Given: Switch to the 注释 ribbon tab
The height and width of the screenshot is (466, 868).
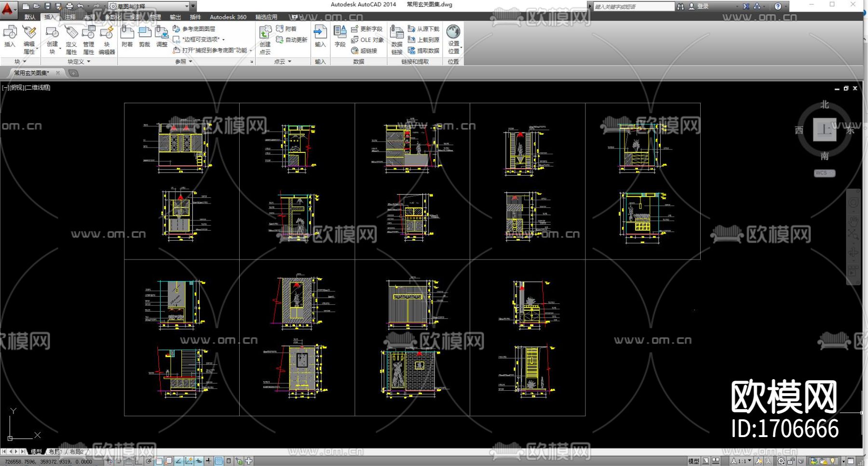Looking at the screenshot, I should click(x=70, y=17).
